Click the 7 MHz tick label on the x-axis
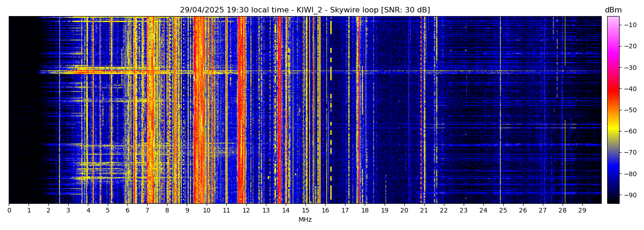 pos(147,211)
